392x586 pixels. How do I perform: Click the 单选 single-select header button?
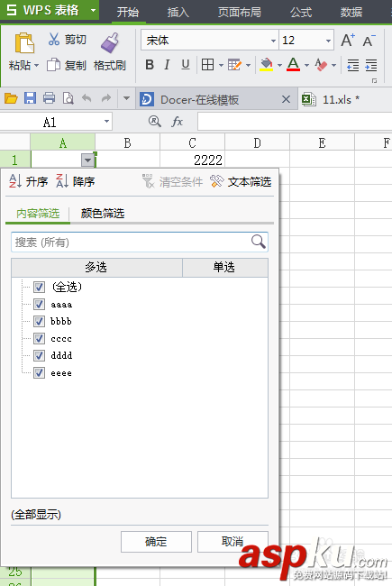(x=225, y=267)
